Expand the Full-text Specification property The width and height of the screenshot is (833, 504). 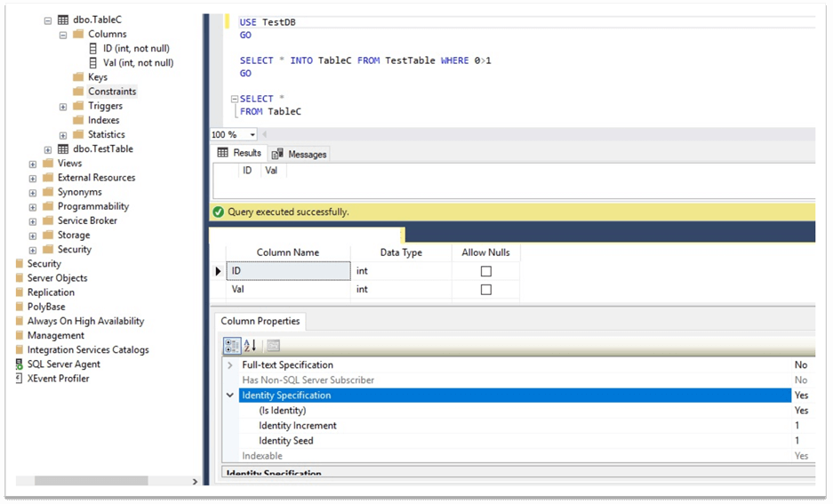pos(230,365)
